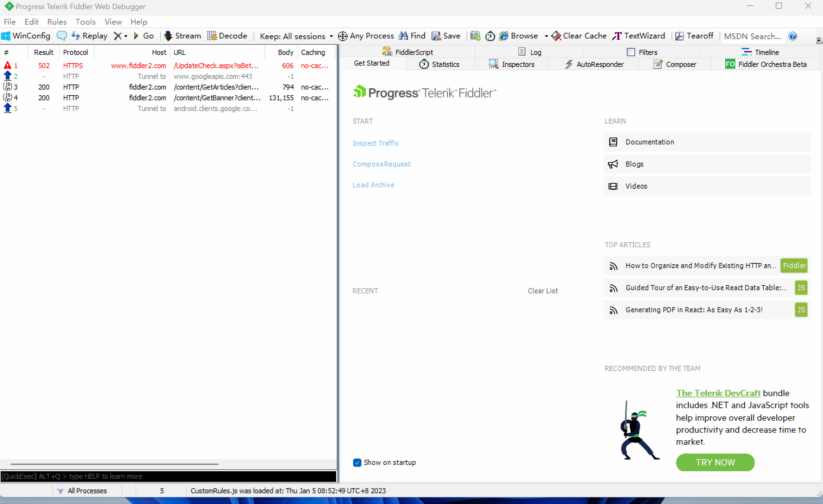Open the Fiddler Orchestra Beta tab
Image resolution: width=823 pixels, height=504 pixels.
766,64
